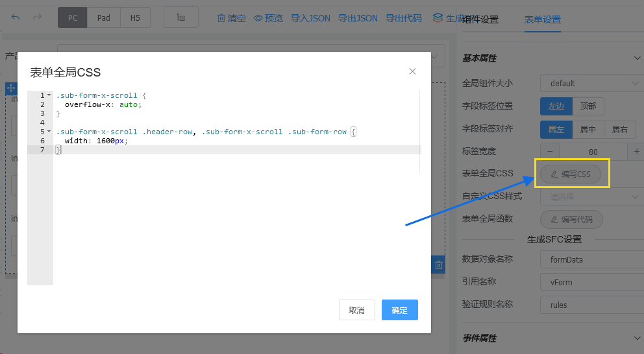Click label width input showing 80

593,152
